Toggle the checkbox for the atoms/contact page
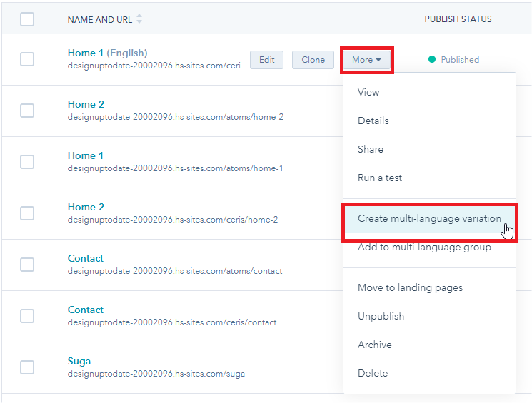Image resolution: width=532 pixels, height=403 pixels. [x=27, y=265]
